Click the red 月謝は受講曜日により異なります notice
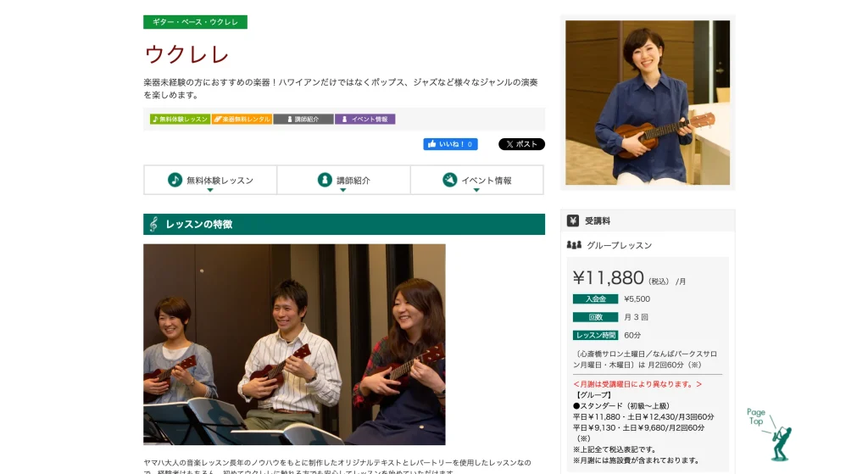The image size is (868, 474). click(637, 384)
